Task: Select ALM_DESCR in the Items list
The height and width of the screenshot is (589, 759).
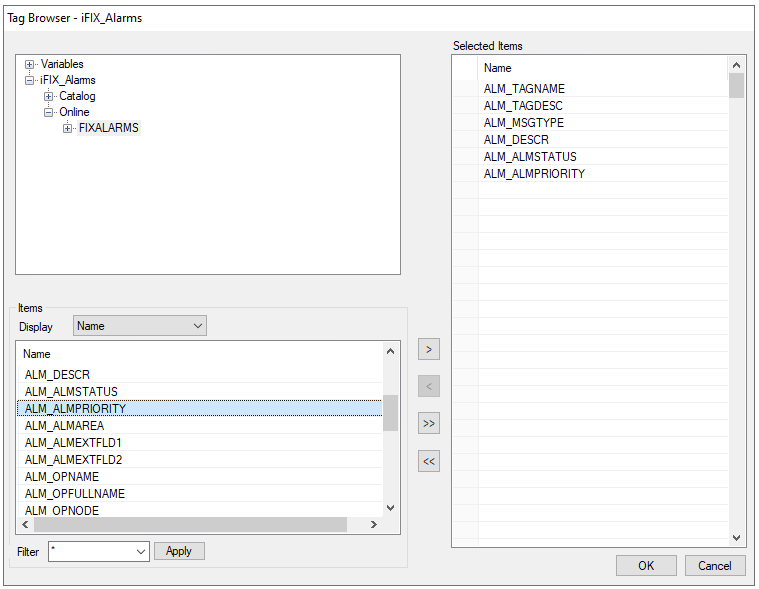Action: click(x=200, y=375)
